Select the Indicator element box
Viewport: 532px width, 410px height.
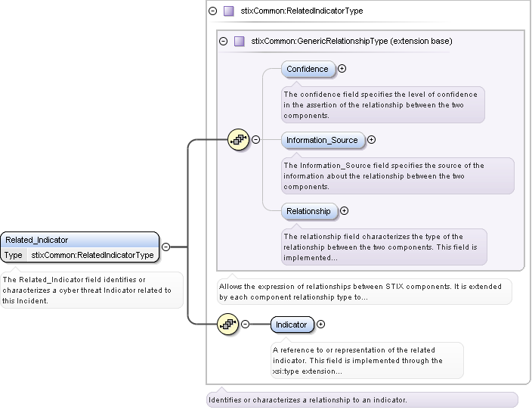(x=292, y=325)
